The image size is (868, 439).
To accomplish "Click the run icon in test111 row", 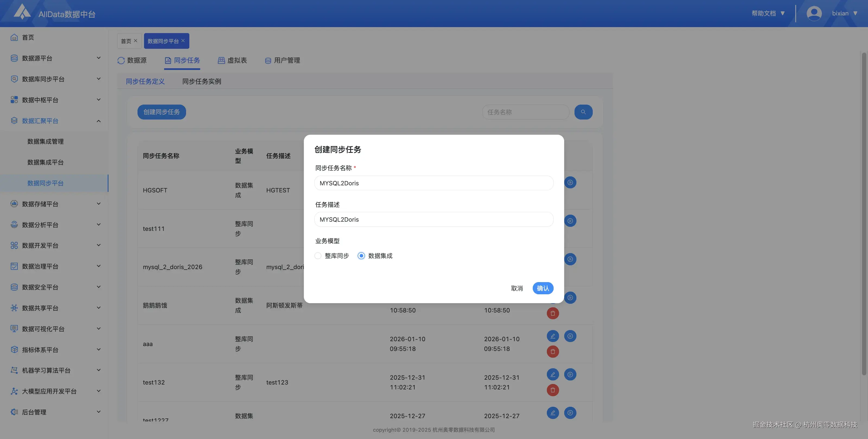I will (570, 221).
